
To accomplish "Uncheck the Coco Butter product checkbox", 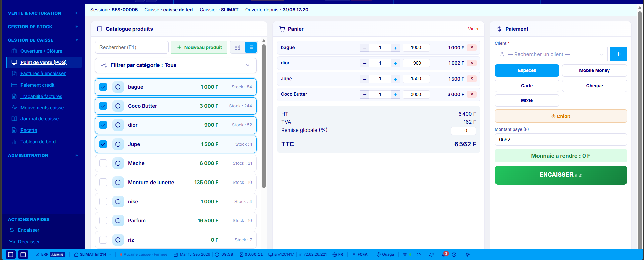I will coord(103,106).
